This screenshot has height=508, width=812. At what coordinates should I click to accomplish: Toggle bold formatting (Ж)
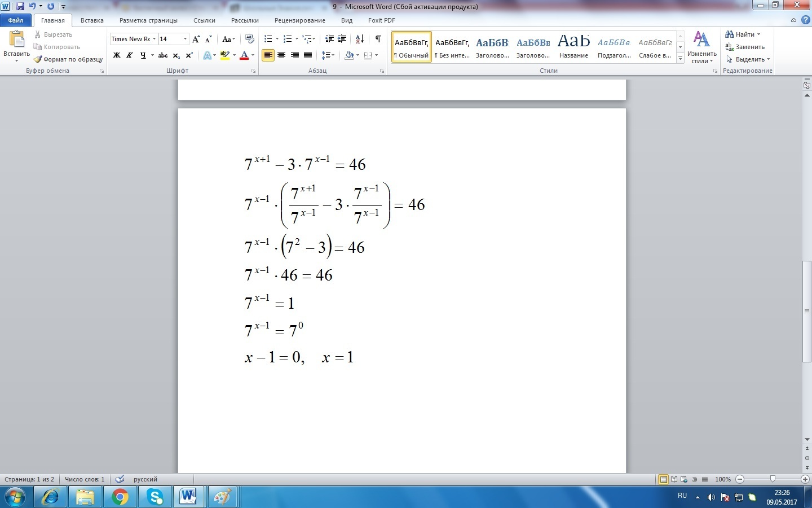(117, 55)
